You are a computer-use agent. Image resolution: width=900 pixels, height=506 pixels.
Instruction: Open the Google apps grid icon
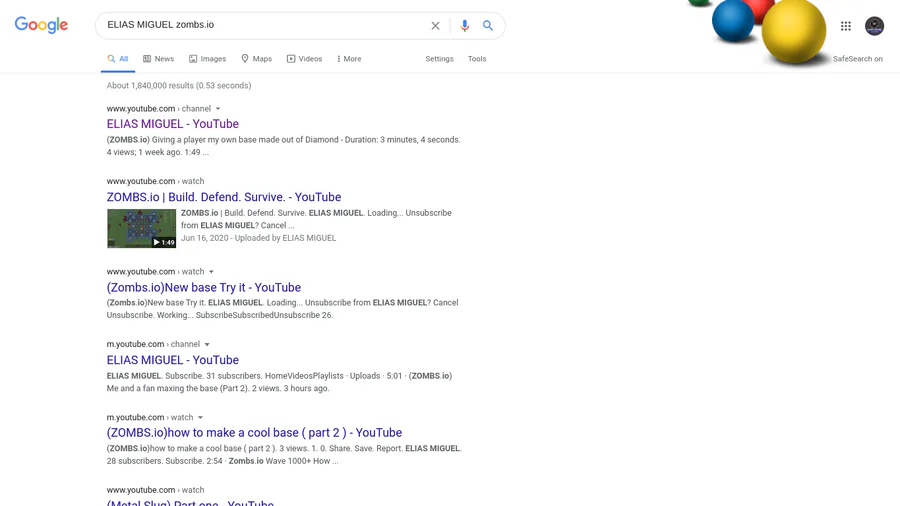(846, 26)
